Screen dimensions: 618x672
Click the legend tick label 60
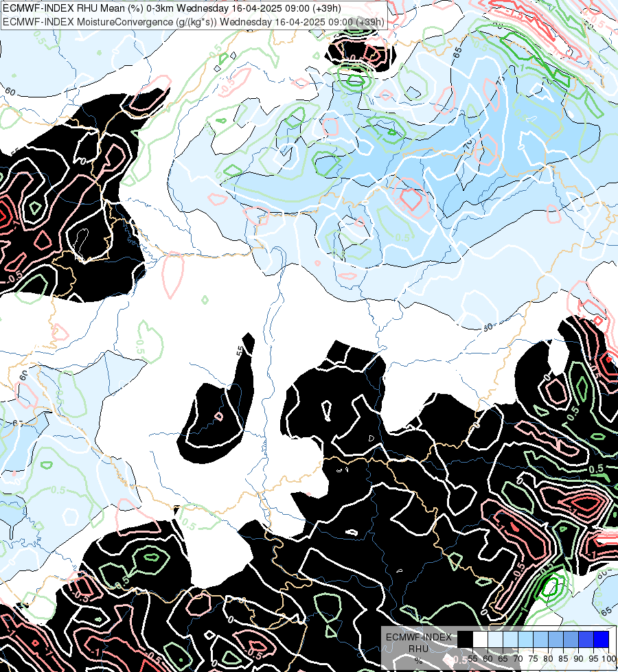click(x=488, y=659)
